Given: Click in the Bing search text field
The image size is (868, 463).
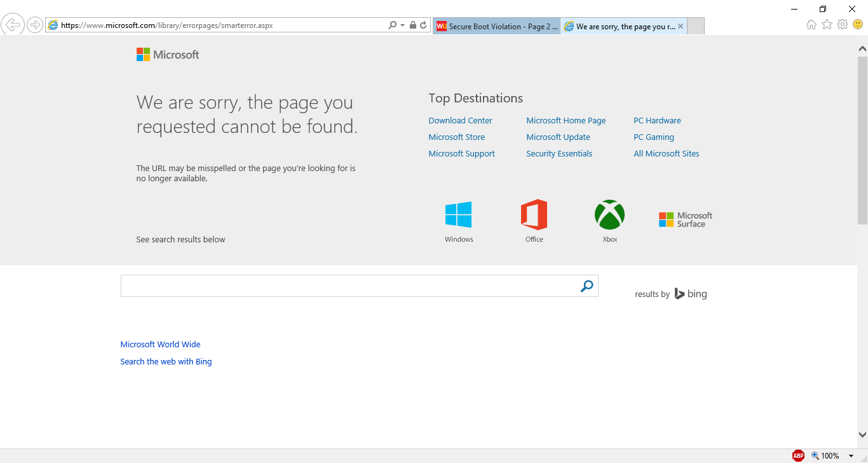Looking at the screenshot, I should tap(348, 286).
